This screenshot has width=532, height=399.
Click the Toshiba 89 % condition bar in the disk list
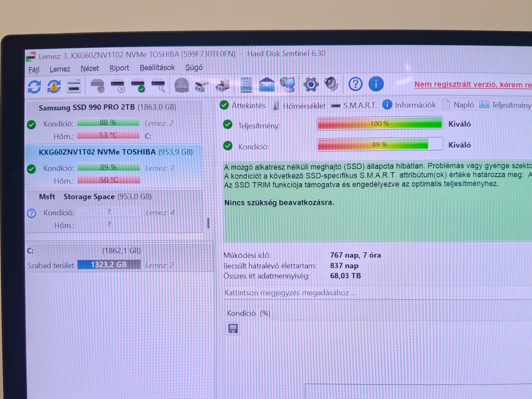point(108,167)
